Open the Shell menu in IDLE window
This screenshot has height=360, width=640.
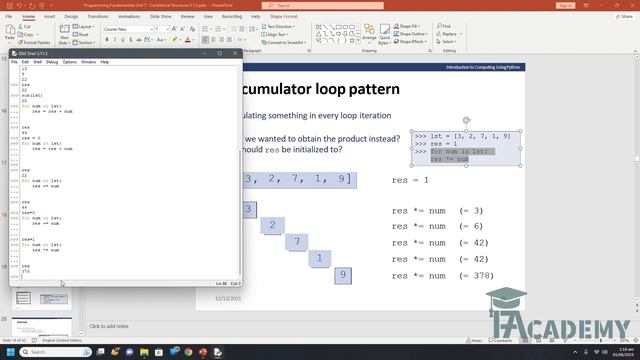[37, 62]
